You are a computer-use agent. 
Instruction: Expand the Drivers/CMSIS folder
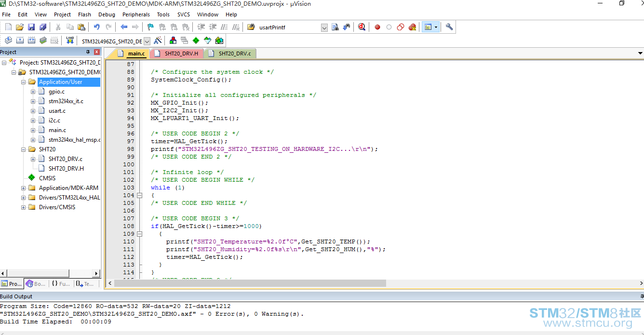point(23,207)
